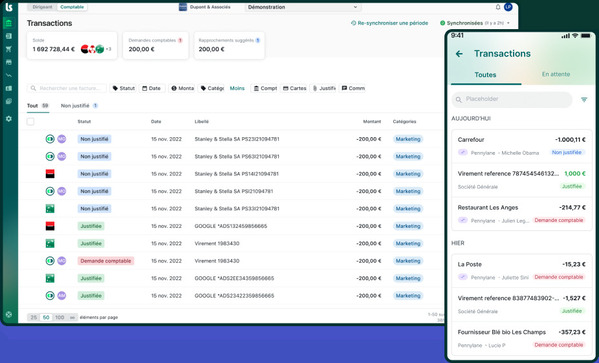599x363 pixels.
Task: Click the eye icon on the Demande comptable row
Action: (50, 261)
